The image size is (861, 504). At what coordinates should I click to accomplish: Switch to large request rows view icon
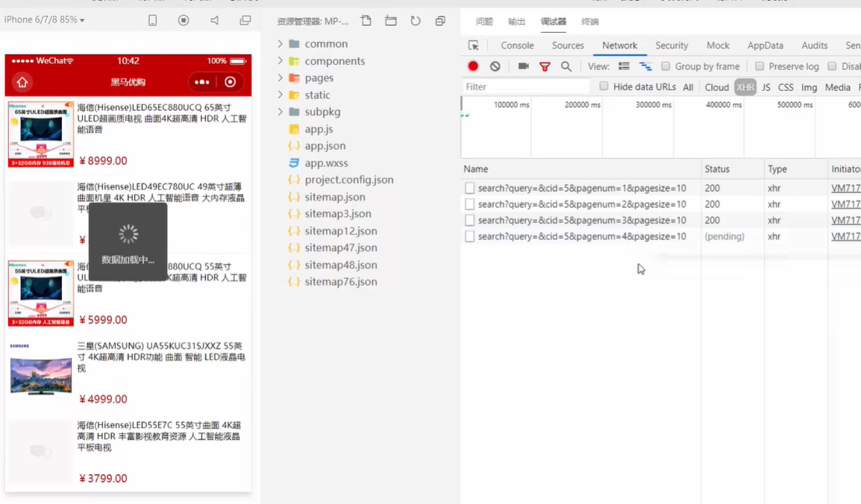pyautogui.click(x=624, y=66)
